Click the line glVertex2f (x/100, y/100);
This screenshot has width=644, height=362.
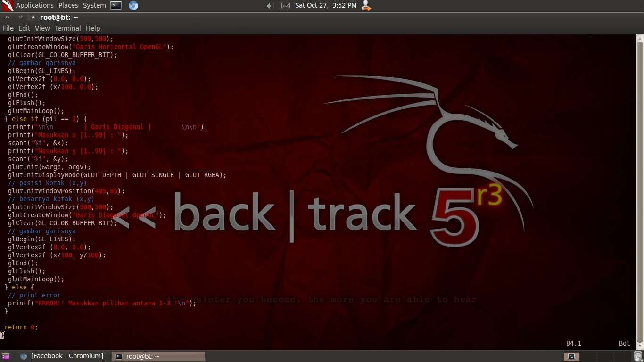57,255
